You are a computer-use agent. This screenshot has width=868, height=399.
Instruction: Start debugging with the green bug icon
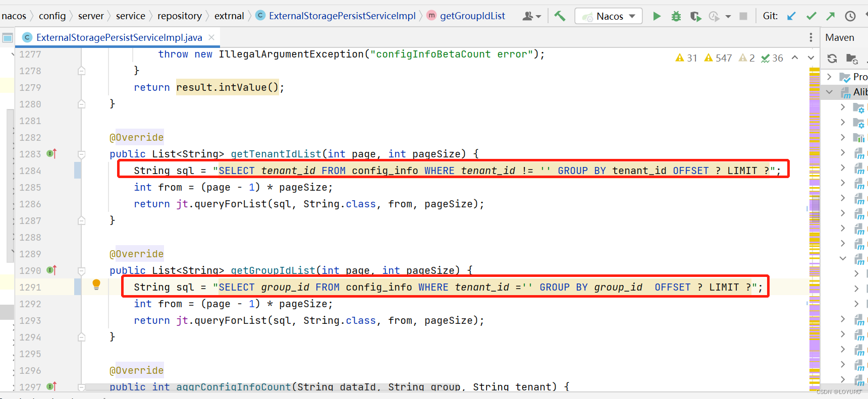pyautogui.click(x=676, y=16)
